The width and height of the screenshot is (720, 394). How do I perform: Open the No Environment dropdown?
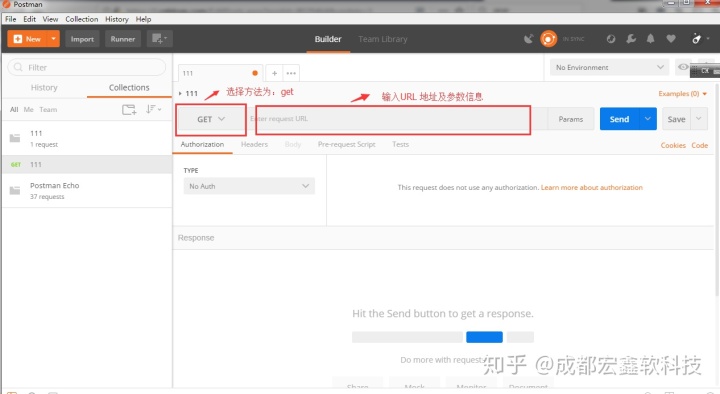[609, 68]
